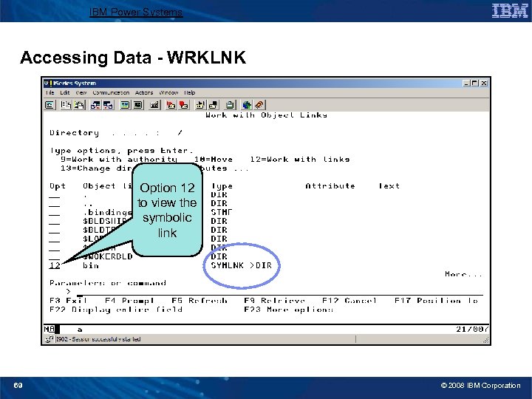Click the '.bindings' object link name
This screenshot has height=399, width=532.
tap(107, 212)
